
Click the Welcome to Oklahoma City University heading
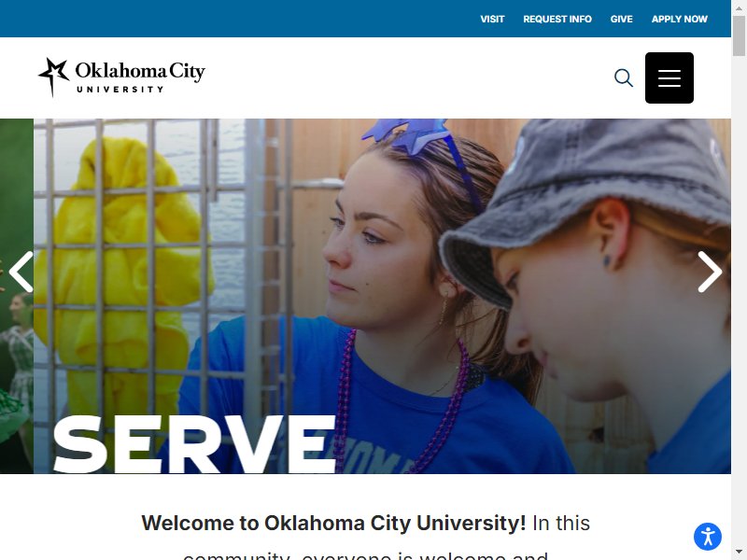pos(333,523)
